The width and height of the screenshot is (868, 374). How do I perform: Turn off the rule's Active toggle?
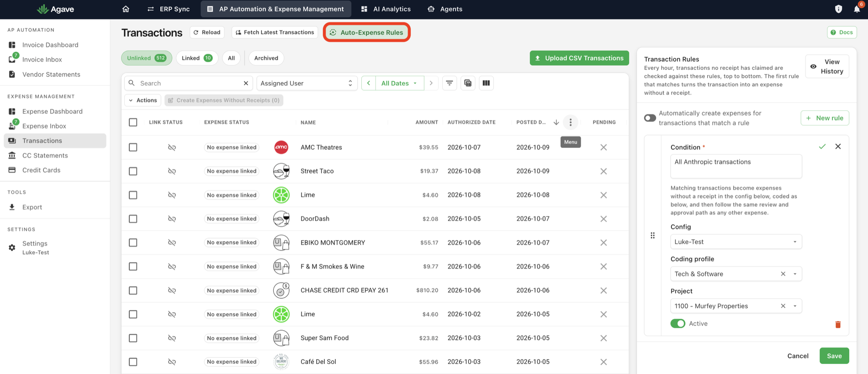tap(678, 323)
